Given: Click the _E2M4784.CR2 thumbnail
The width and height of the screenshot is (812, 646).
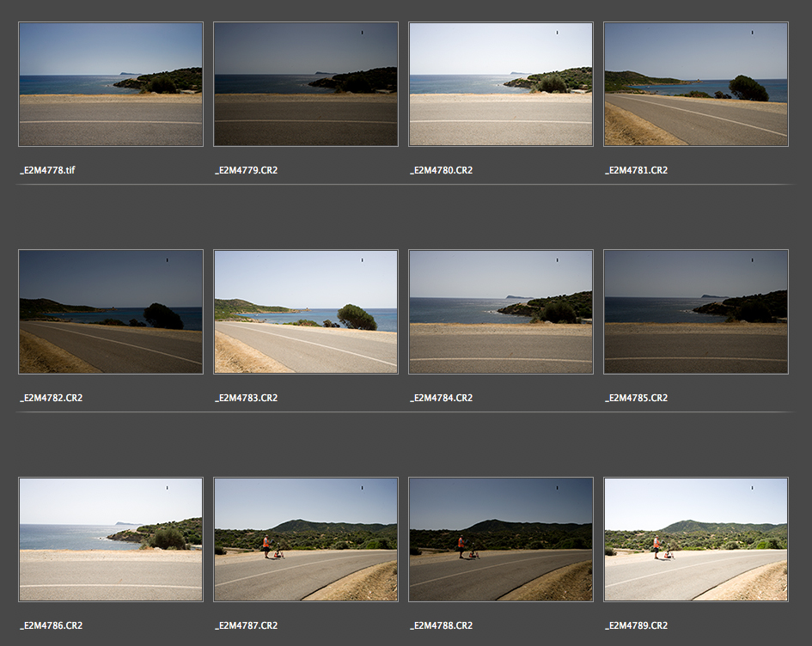Looking at the screenshot, I should click(501, 312).
